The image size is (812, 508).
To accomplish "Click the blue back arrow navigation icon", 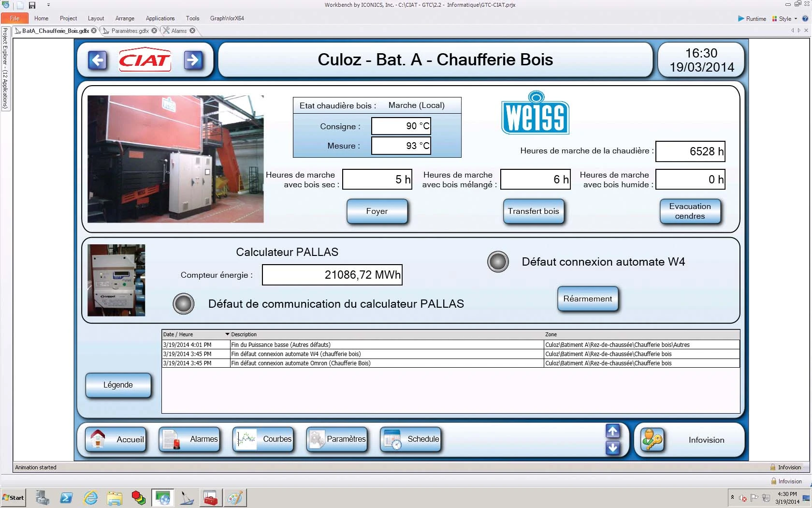I will pos(97,60).
